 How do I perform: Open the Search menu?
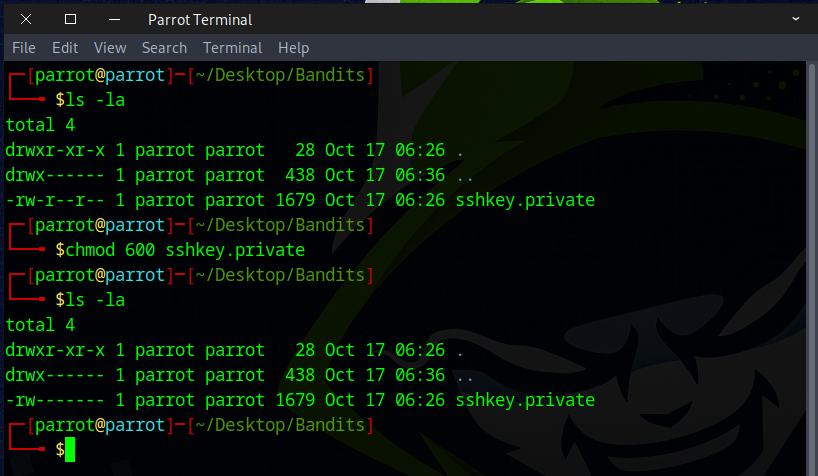(x=164, y=47)
